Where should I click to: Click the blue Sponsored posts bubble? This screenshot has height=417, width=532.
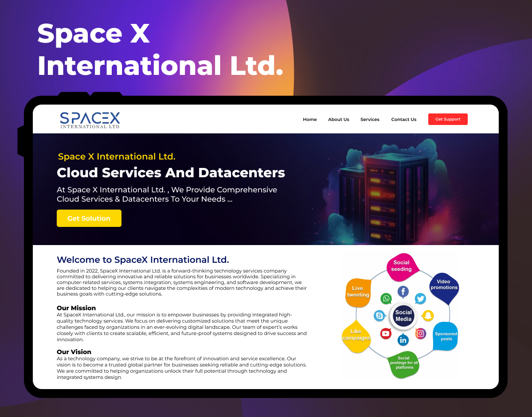tap(446, 336)
